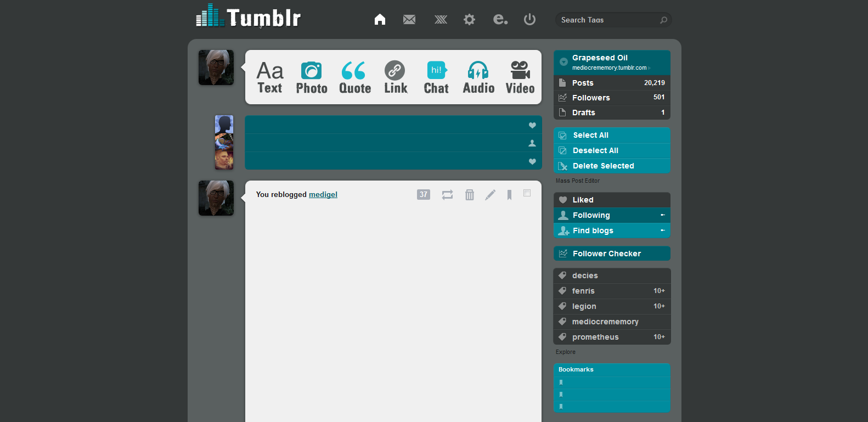Viewport: 868px width, 422px height.
Task: Delete the post using the trash icon
Action: pos(470,195)
